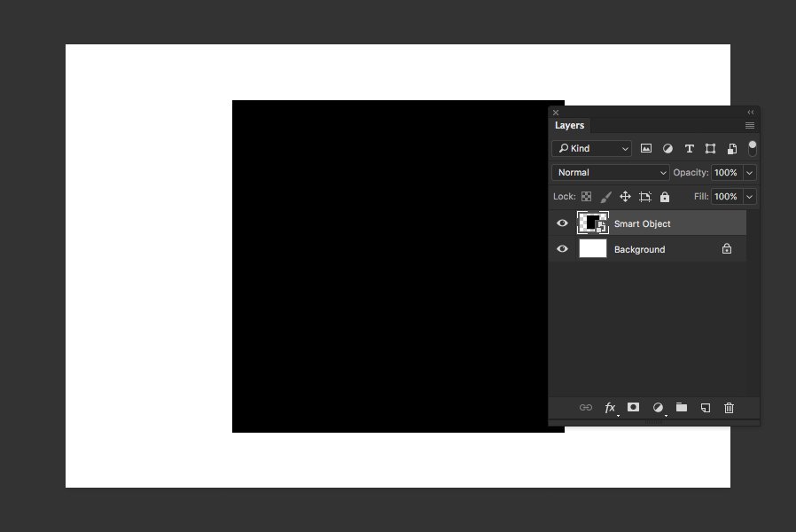Filter layers by smart objects icon
This screenshot has height=532, width=796.
tap(732, 148)
